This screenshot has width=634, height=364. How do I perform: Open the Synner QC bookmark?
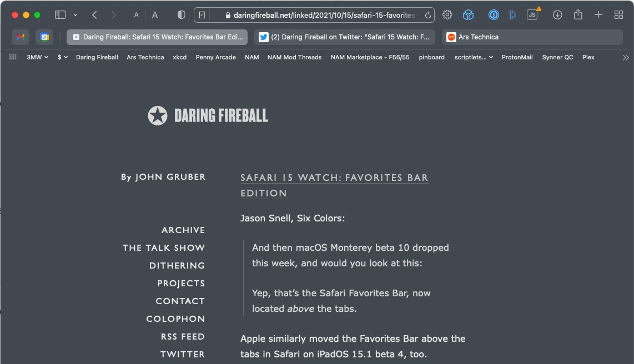[557, 57]
